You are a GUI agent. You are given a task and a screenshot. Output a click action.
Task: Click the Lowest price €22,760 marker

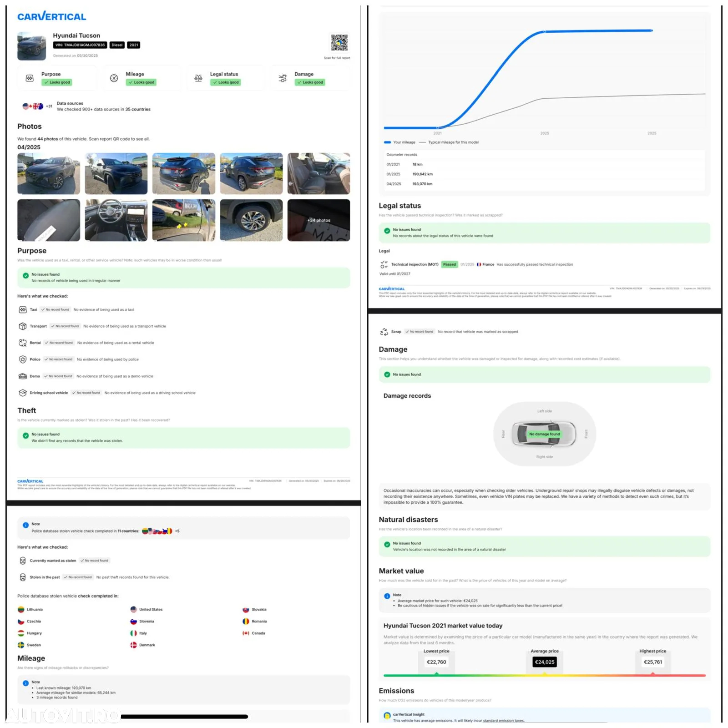pos(436,662)
